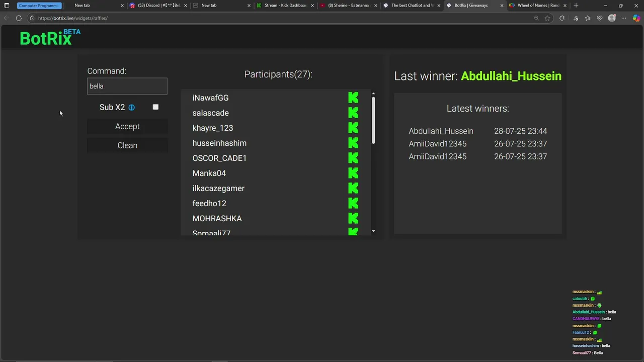Close the Wheel of Names tab

(x=565, y=6)
